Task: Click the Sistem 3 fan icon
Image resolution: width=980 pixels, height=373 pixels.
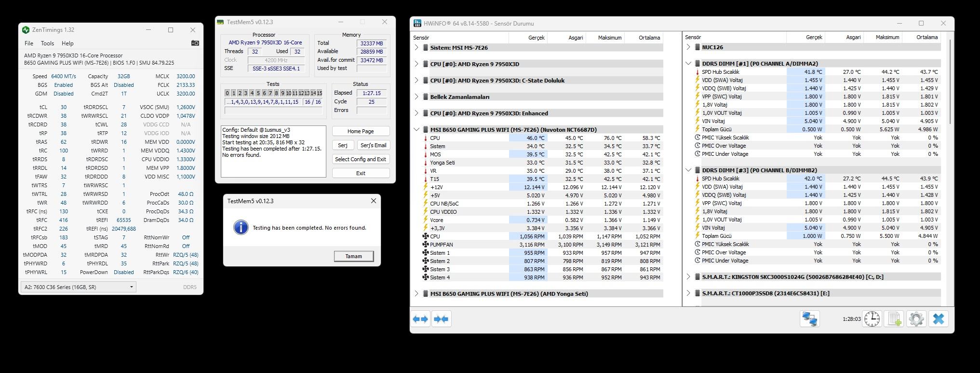Action: pyautogui.click(x=425, y=269)
